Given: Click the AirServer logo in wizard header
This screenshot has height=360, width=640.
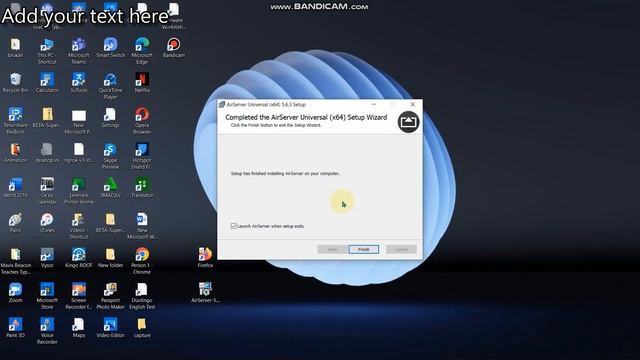Looking at the screenshot, I should coord(408,122).
